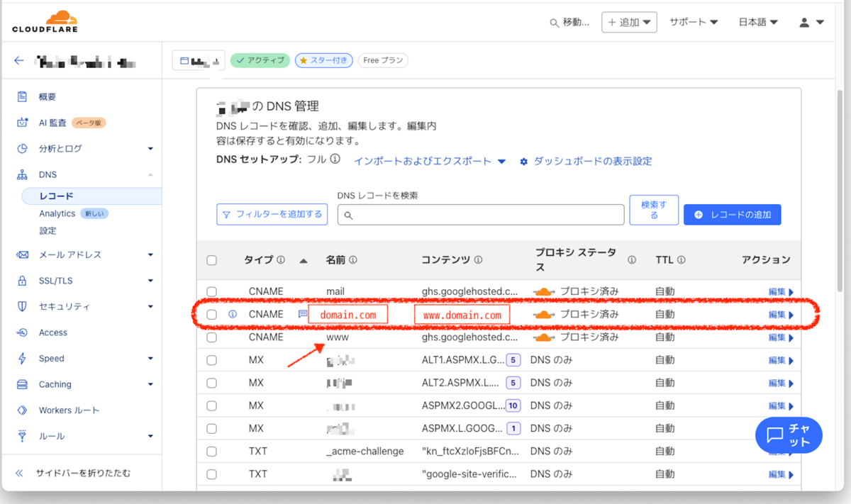Open the ＋追加 dropdown

click(630, 22)
